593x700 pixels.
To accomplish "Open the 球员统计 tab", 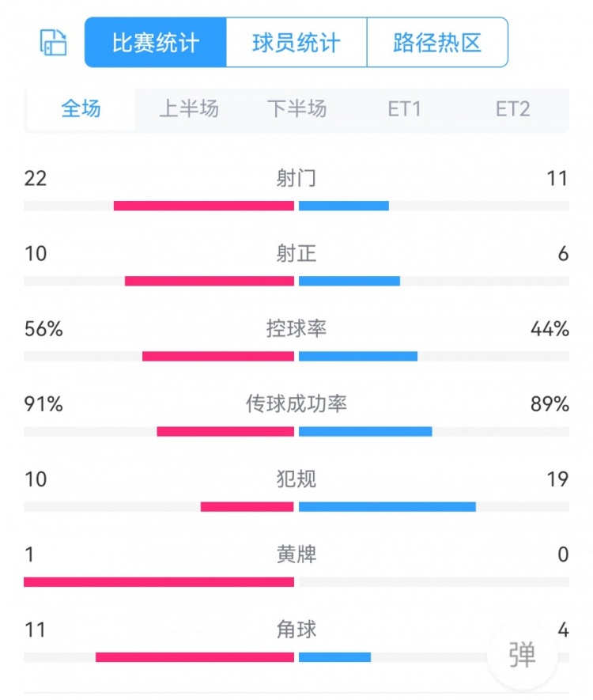I will tap(296, 42).
